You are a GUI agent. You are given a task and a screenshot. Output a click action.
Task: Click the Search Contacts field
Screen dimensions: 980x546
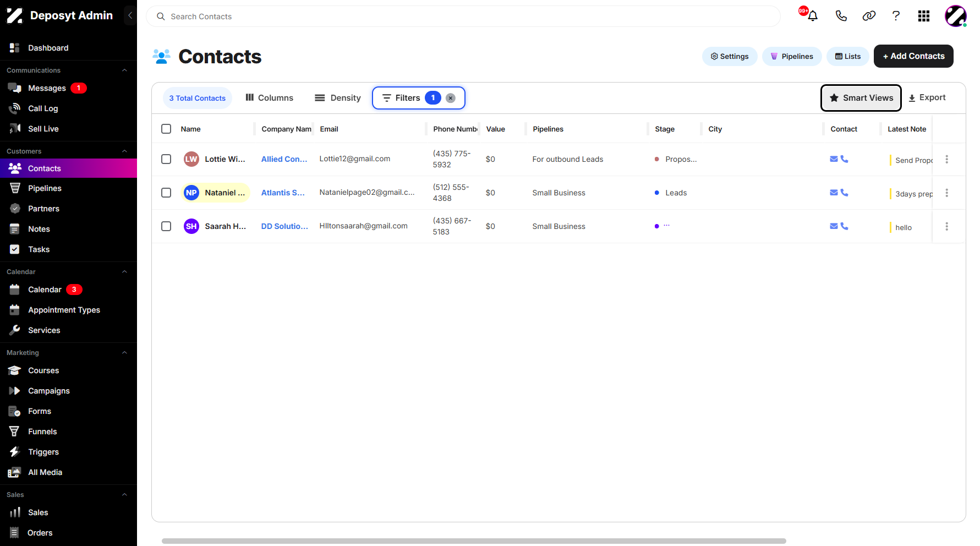463,17
